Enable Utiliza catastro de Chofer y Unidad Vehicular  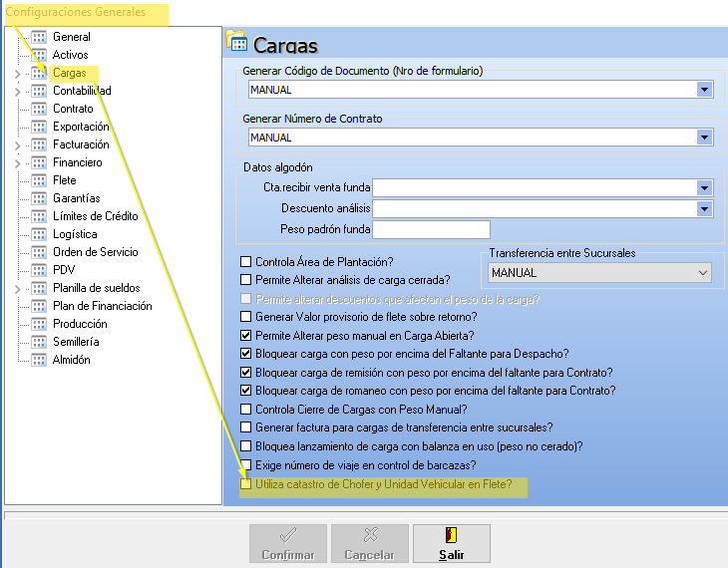(x=245, y=484)
